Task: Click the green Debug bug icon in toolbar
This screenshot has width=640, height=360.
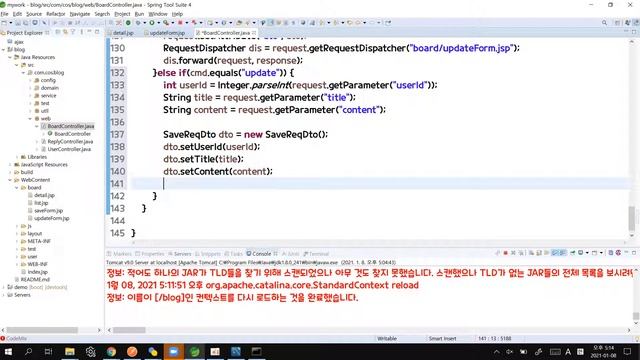Action: point(138,23)
